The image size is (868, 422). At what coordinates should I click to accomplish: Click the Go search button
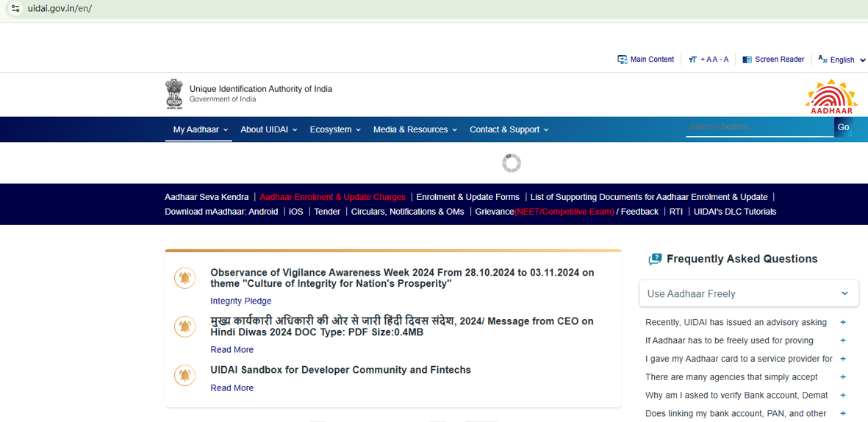[843, 127]
